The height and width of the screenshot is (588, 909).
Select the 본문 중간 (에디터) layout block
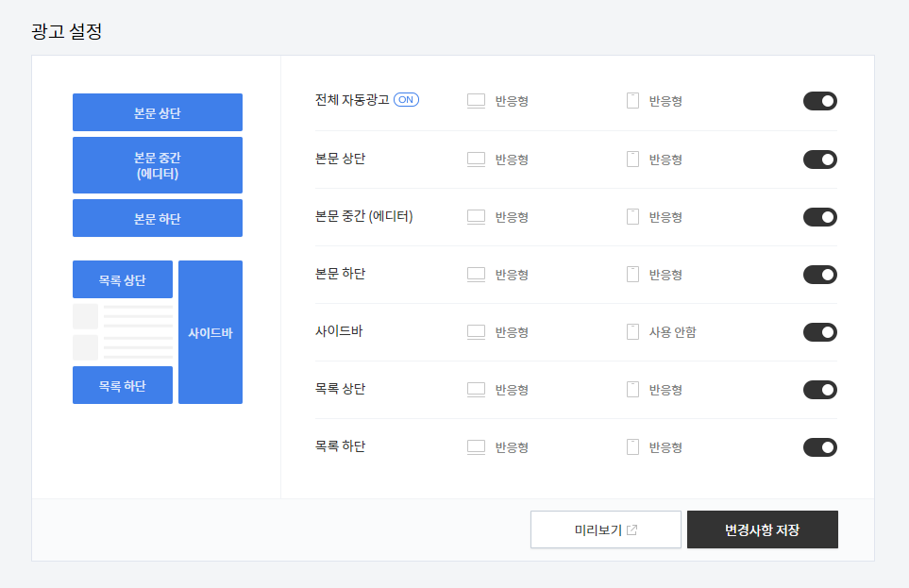(157, 165)
